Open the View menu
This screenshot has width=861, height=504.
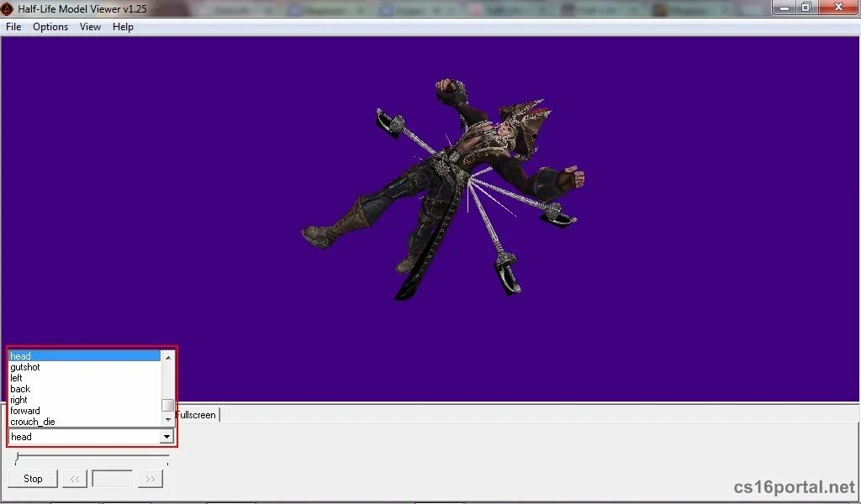(90, 27)
